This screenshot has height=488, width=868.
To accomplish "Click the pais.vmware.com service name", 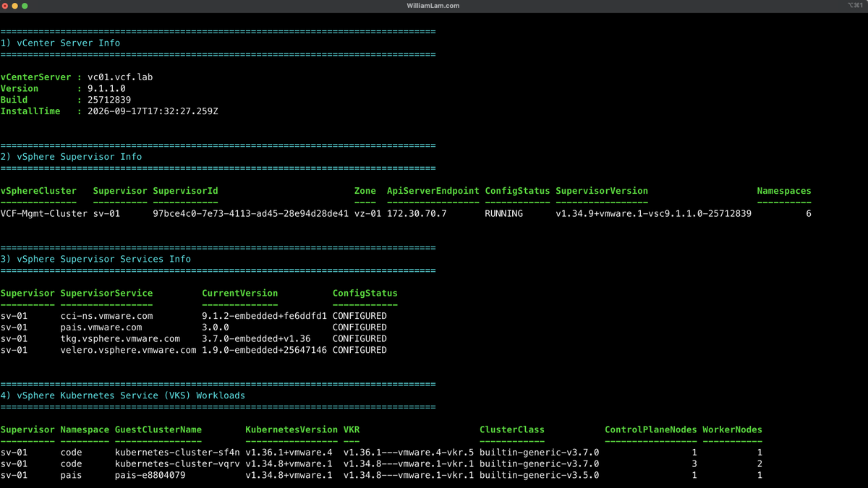I will 101,328.
